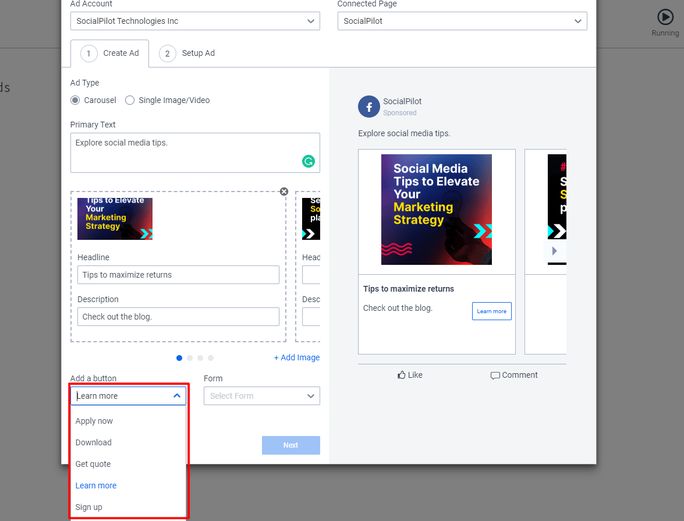The width and height of the screenshot is (684, 521).
Task: Click the Headline field of first card
Action: tap(178, 275)
